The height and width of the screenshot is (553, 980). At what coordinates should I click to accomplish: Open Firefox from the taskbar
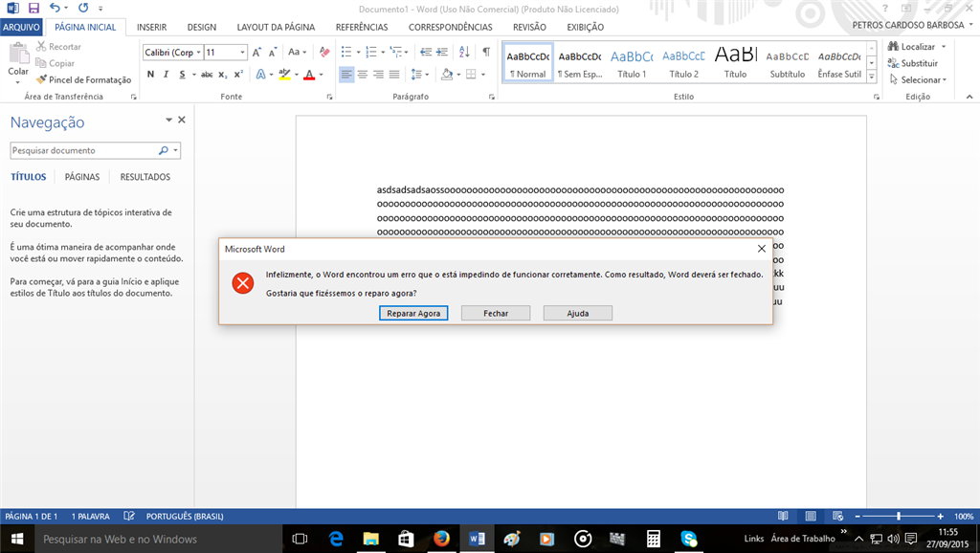[441, 538]
